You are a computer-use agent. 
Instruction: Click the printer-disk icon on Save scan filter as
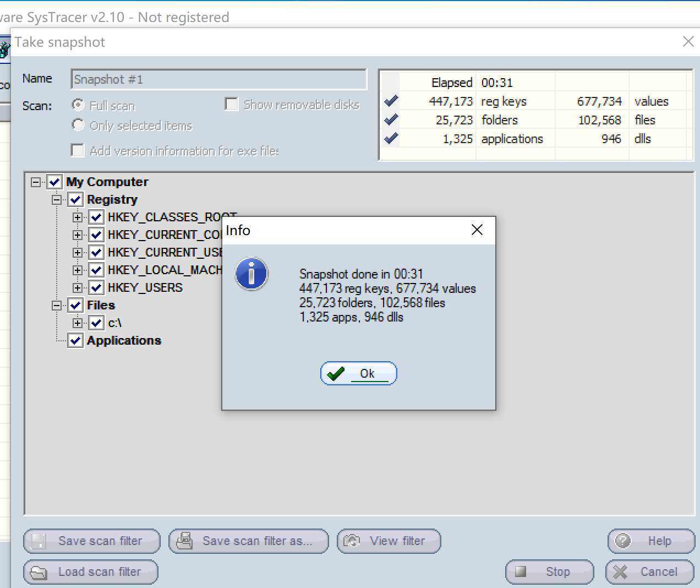(x=184, y=541)
